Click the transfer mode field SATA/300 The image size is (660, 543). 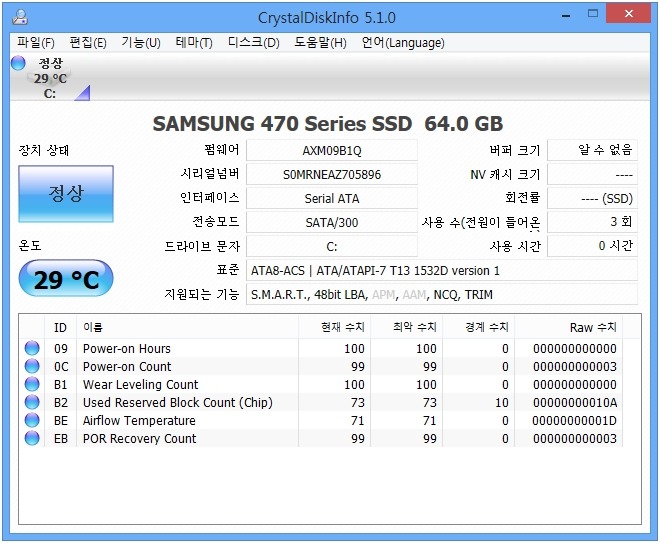pos(332,222)
